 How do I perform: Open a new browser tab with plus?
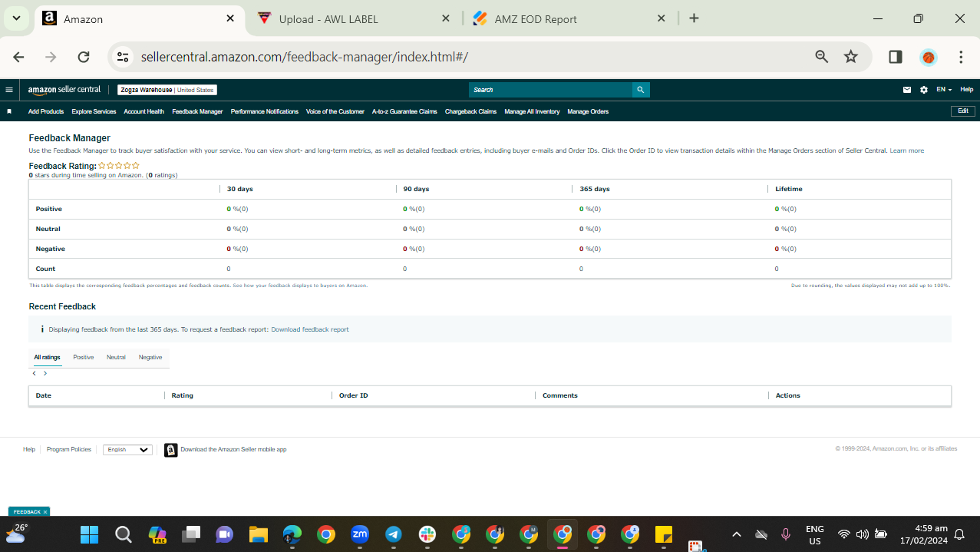[x=694, y=18]
